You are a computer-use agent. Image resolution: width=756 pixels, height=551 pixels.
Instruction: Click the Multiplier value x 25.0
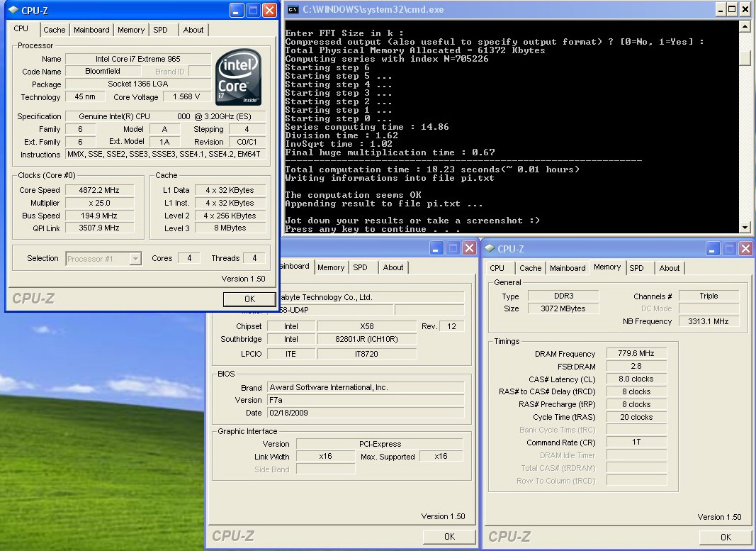[x=99, y=203]
